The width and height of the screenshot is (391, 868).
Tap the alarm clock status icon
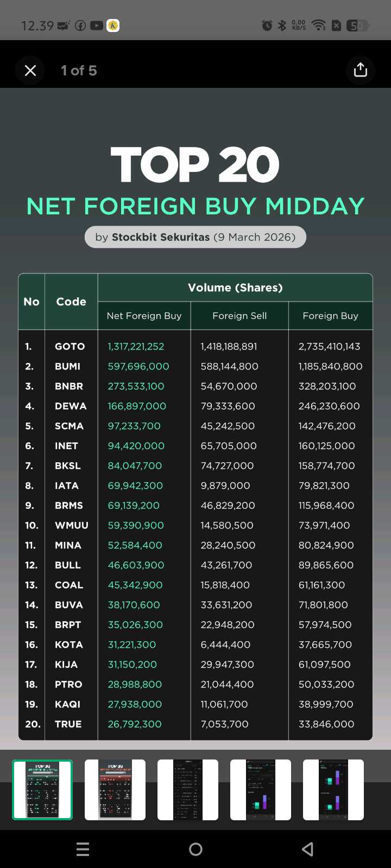pyautogui.click(x=267, y=25)
